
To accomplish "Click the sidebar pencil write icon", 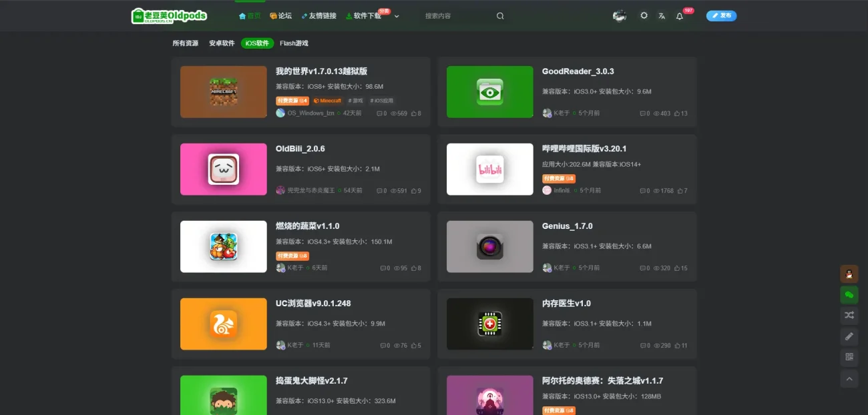I will click(849, 336).
